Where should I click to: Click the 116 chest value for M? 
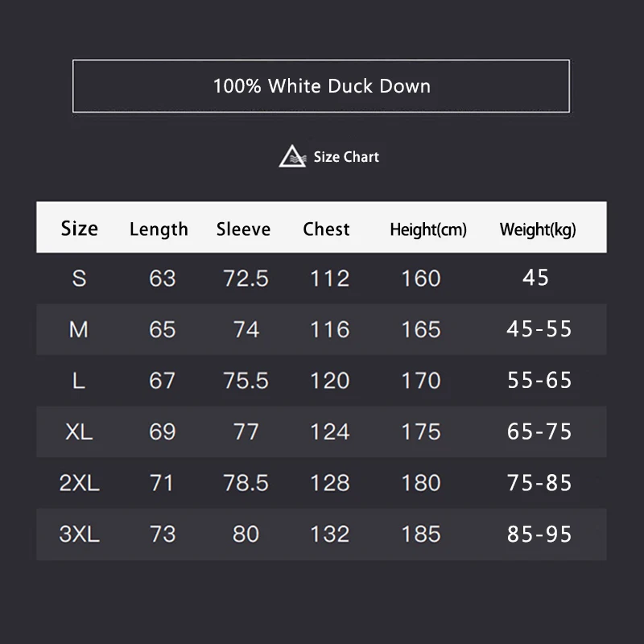(330, 329)
